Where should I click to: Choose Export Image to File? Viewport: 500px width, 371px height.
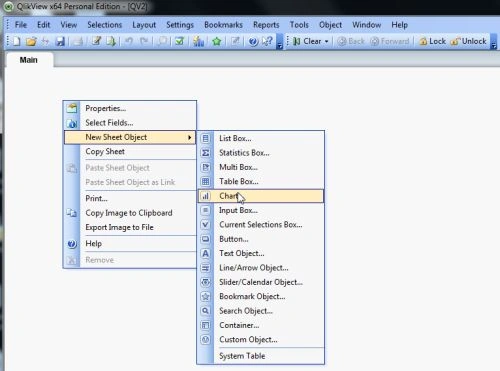click(130, 227)
